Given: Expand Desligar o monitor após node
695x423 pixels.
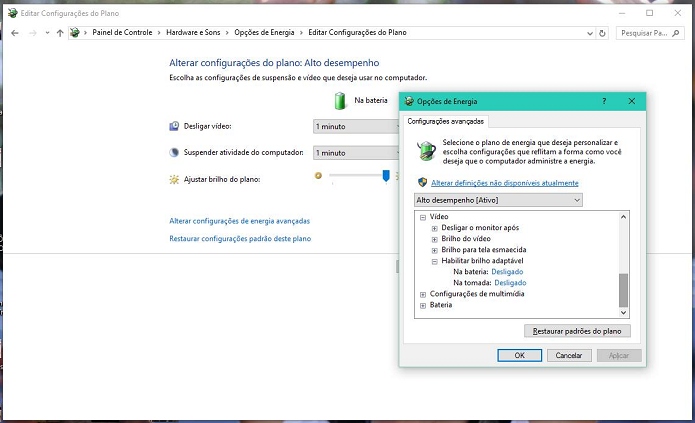Looking at the screenshot, I should click(x=434, y=228).
